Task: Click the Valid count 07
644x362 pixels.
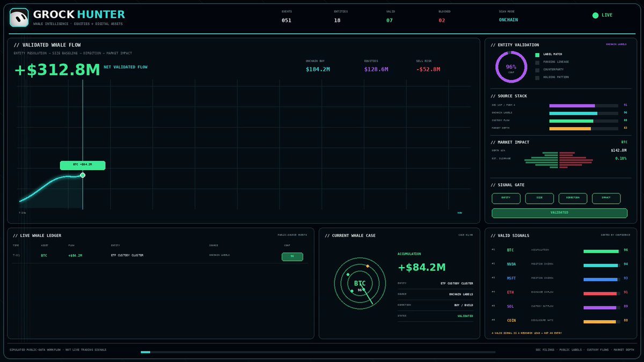Action: (390, 20)
